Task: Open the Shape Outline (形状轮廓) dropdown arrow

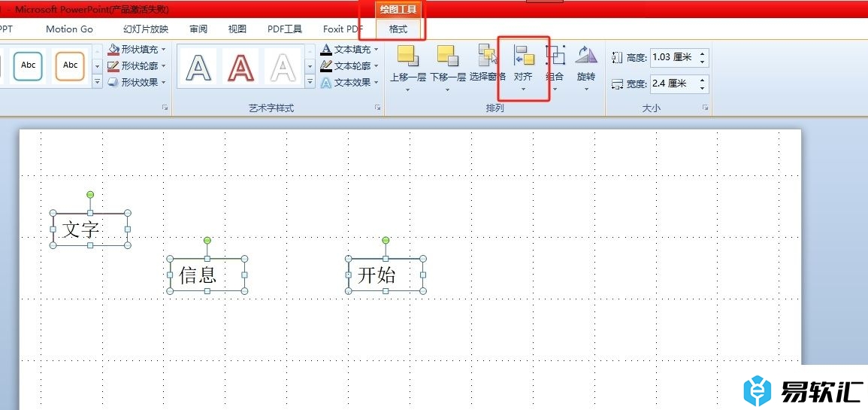Action: [x=163, y=66]
